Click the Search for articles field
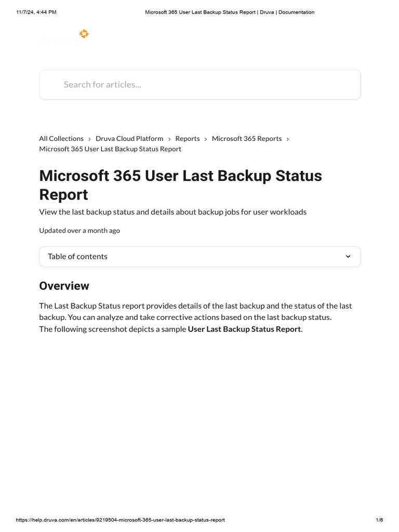This screenshot has width=399, height=532. coord(200,85)
